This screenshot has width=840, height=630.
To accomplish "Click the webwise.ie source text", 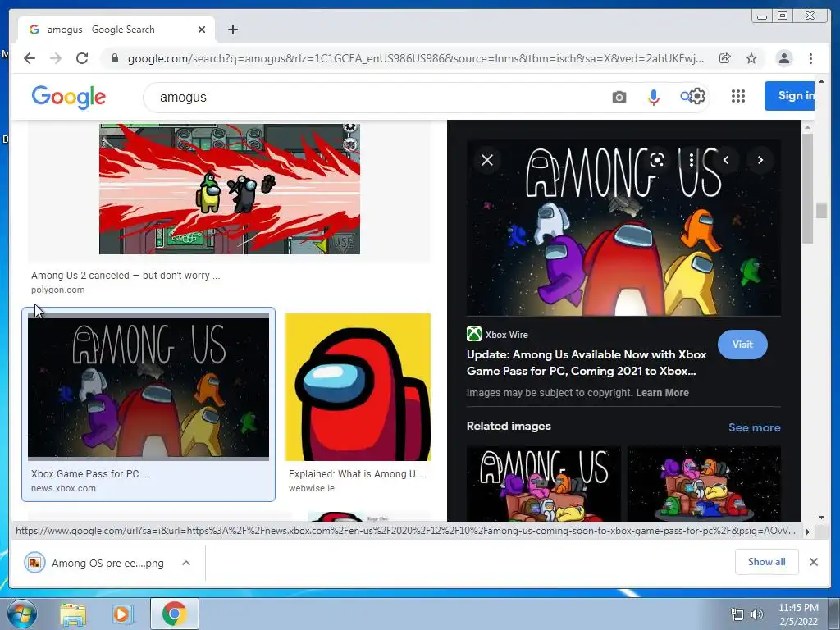I will coord(311,489).
